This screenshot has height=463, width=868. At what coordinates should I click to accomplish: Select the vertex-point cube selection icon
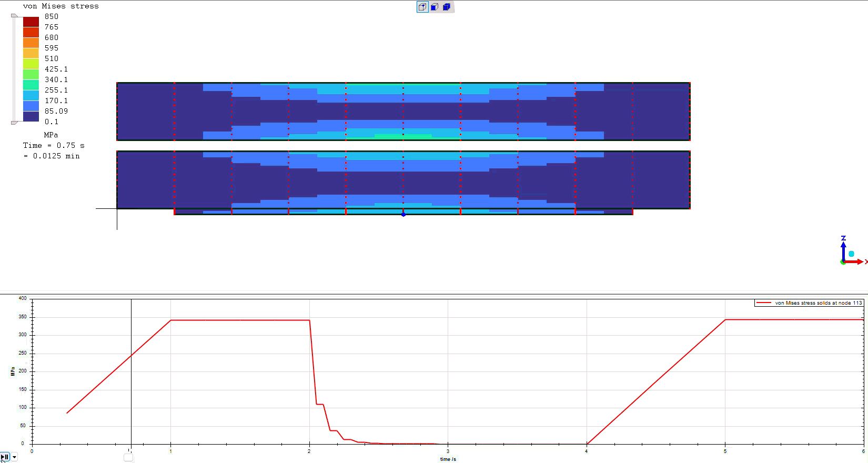[x=422, y=7]
